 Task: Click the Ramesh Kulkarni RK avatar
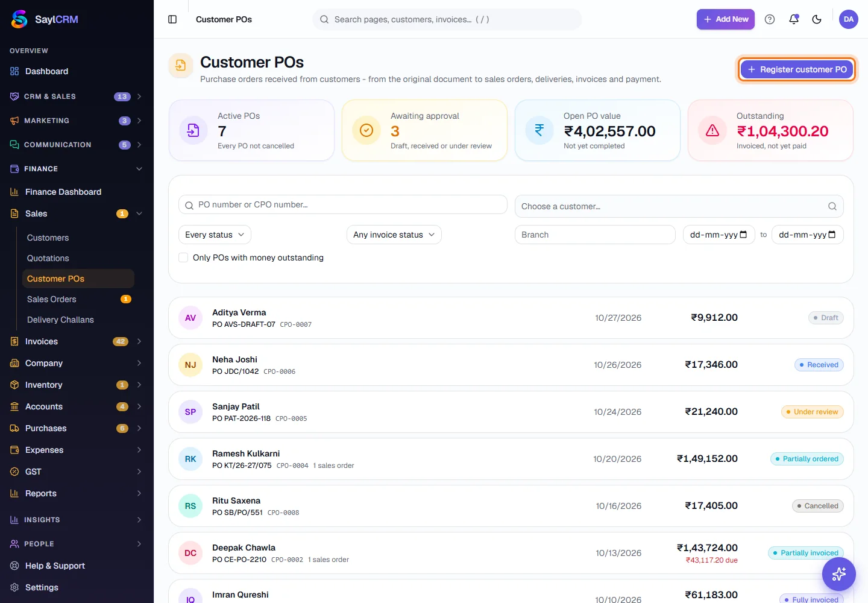[x=190, y=459]
